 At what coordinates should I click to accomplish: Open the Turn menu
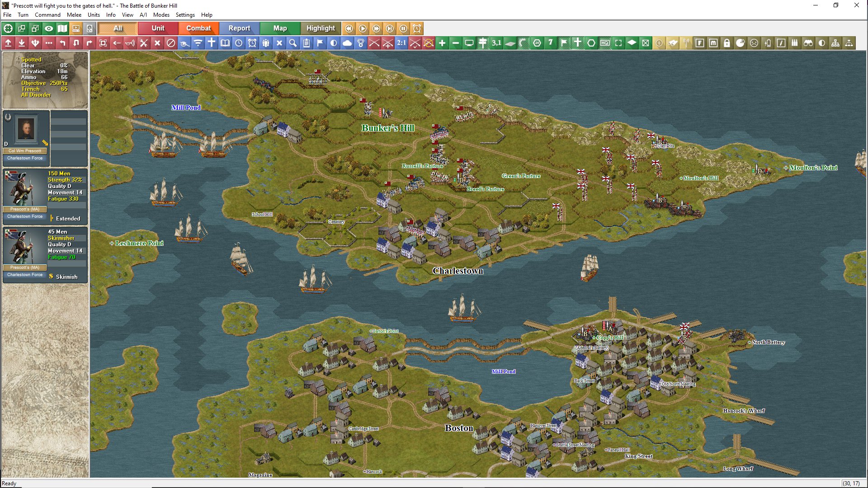tap(23, 15)
